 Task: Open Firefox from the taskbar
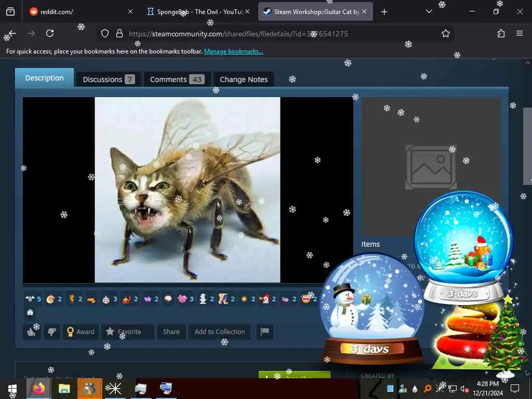(x=39, y=389)
